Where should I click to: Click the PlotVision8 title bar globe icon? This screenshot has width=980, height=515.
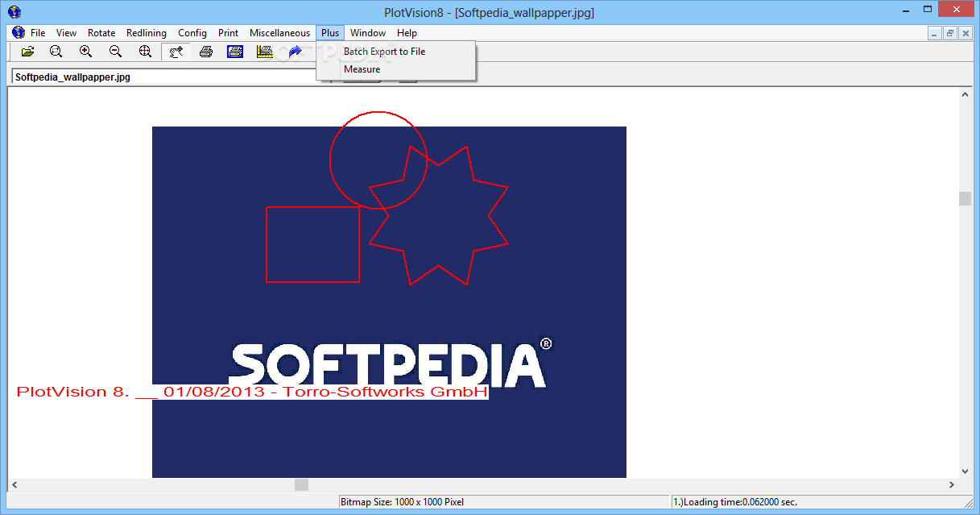coord(14,11)
